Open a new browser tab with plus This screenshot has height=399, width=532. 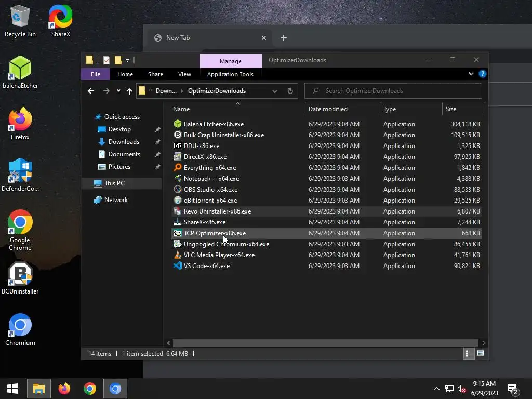[x=284, y=38]
